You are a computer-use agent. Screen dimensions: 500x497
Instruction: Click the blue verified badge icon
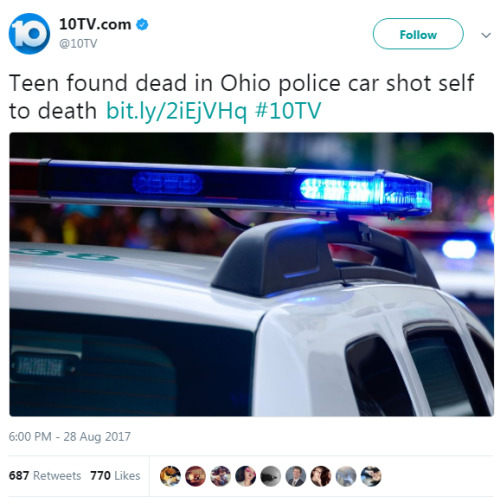(143, 25)
